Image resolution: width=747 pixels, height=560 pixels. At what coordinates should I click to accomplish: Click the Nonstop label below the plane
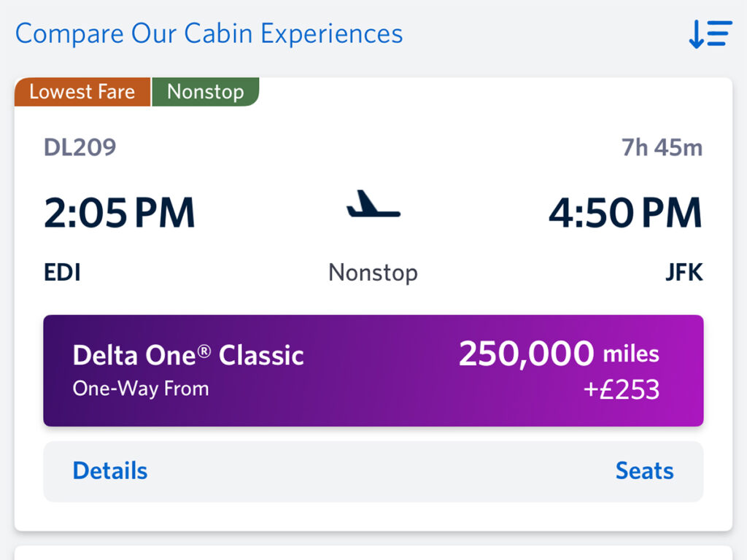click(373, 272)
